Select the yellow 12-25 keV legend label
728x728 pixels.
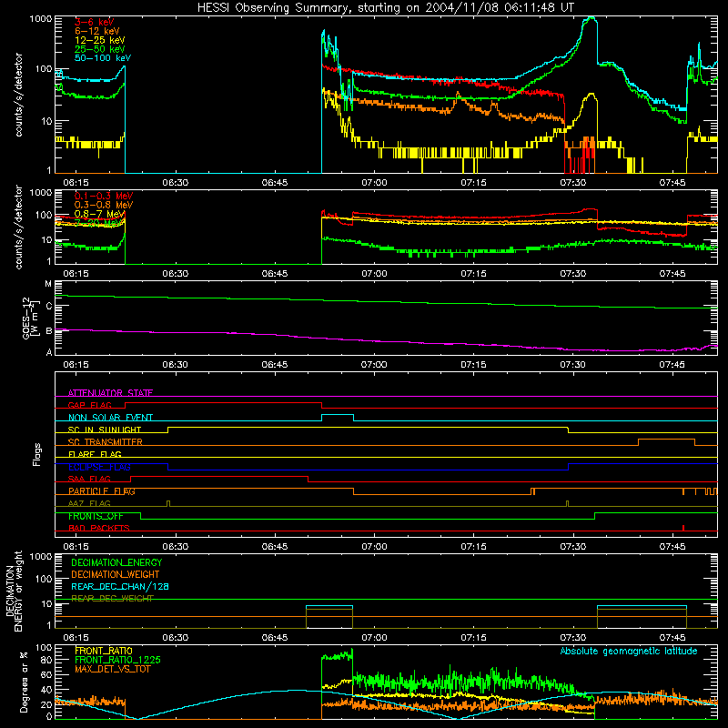tap(100, 40)
